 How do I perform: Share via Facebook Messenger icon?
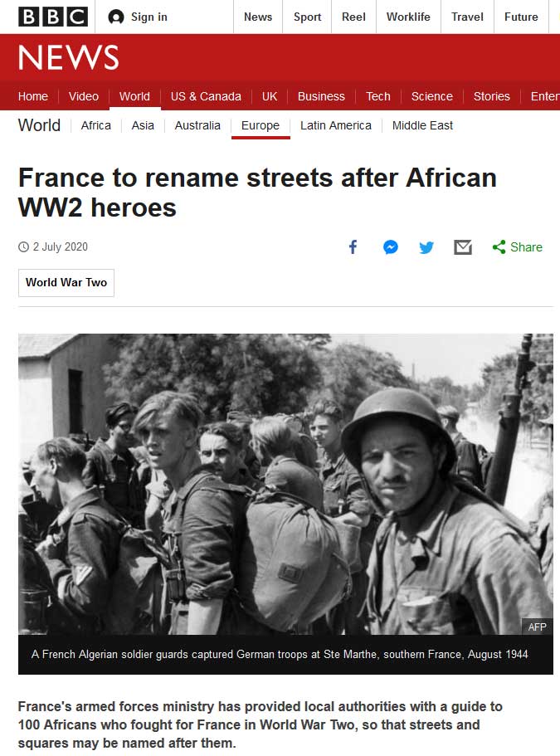pyautogui.click(x=391, y=246)
